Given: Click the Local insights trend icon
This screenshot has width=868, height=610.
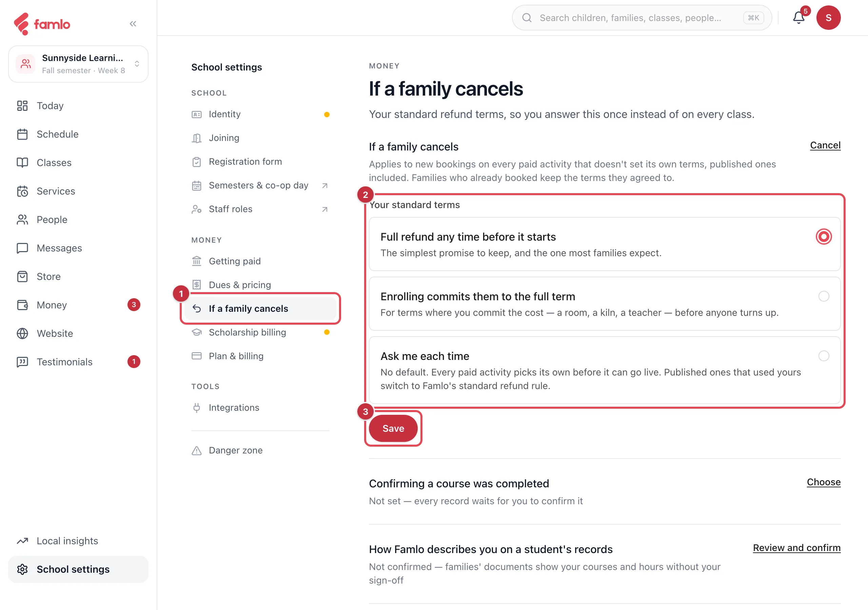Looking at the screenshot, I should [22, 541].
